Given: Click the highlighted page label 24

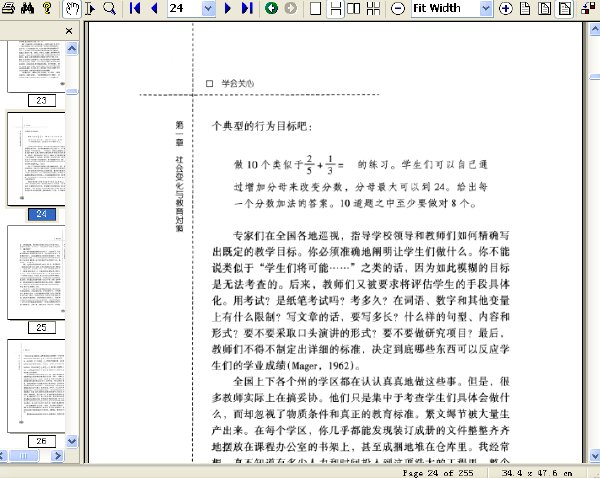Looking at the screenshot, I should tap(42, 214).
